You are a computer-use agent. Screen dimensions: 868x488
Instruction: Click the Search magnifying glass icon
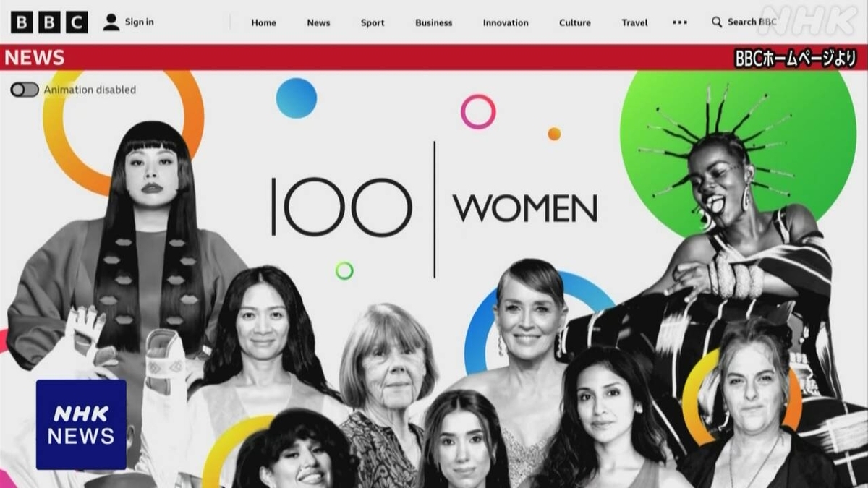tap(717, 22)
